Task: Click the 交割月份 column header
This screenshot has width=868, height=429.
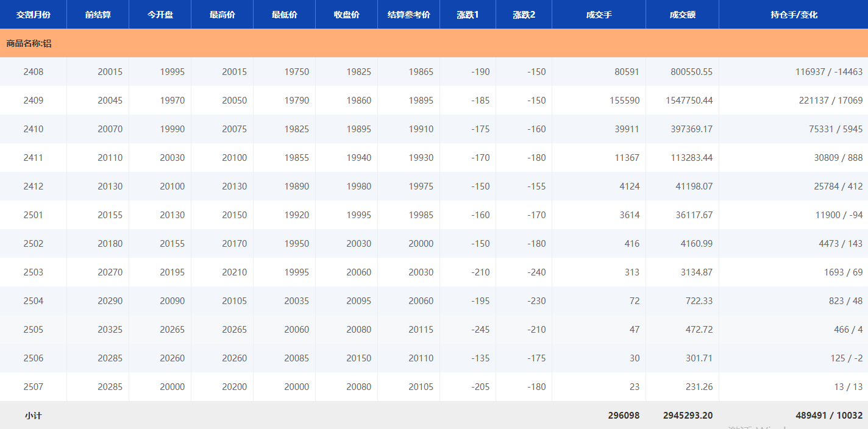Action: point(34,15)
